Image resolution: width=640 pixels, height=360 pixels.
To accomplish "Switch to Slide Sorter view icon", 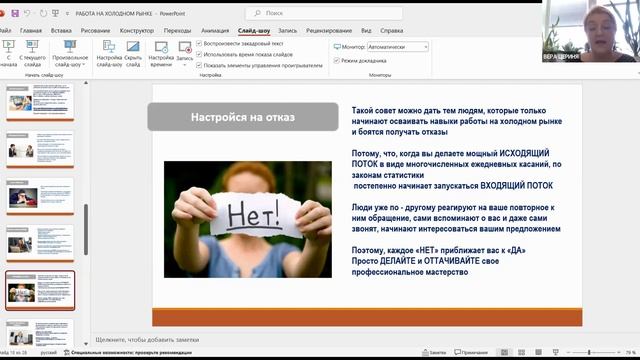I will (522, 352).
